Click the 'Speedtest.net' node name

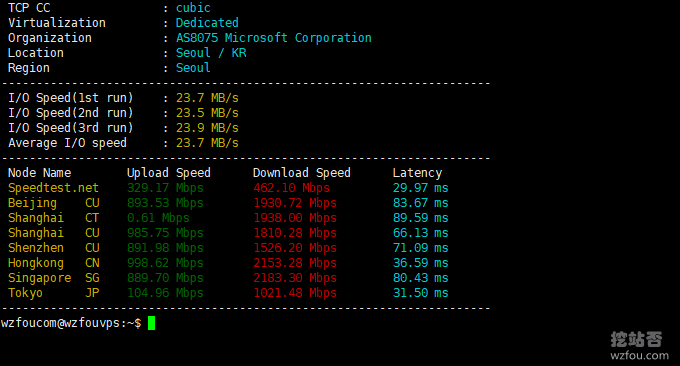tap(53, 188)
